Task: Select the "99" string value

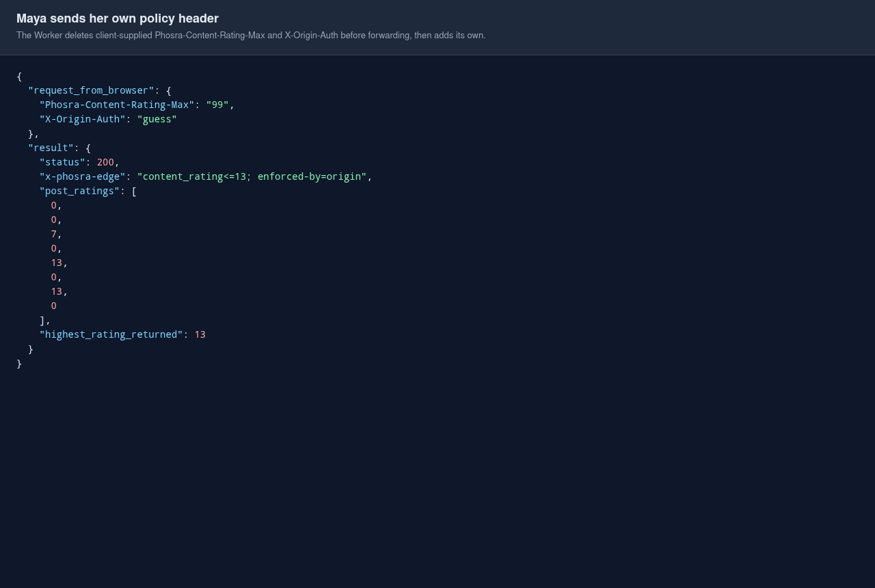Action: (x=217, y=105)
